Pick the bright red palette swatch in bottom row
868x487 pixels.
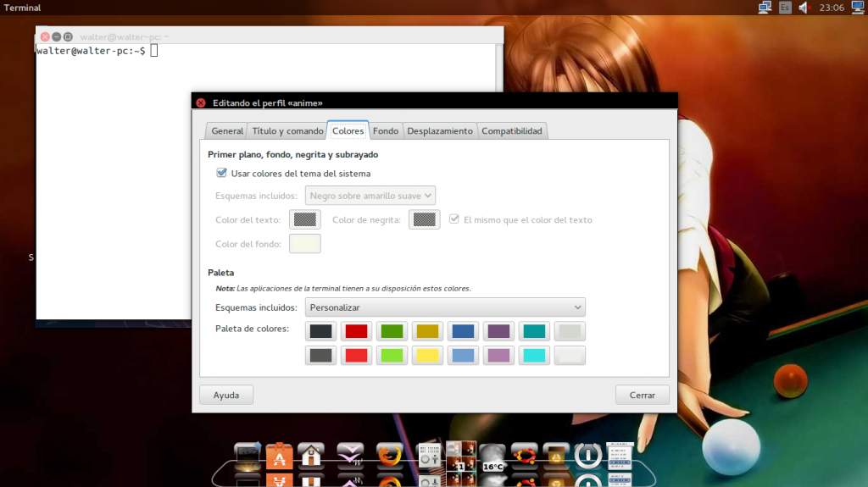tap(356, 355)
